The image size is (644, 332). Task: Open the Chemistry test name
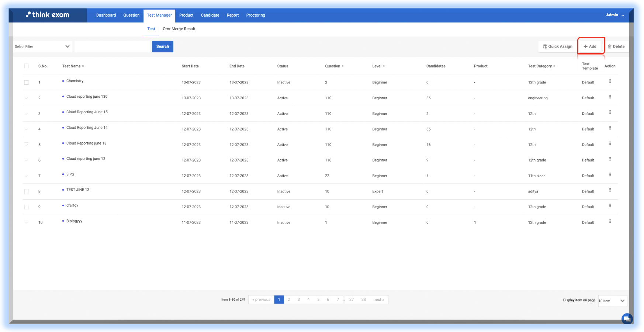click(x=75, y=81)
